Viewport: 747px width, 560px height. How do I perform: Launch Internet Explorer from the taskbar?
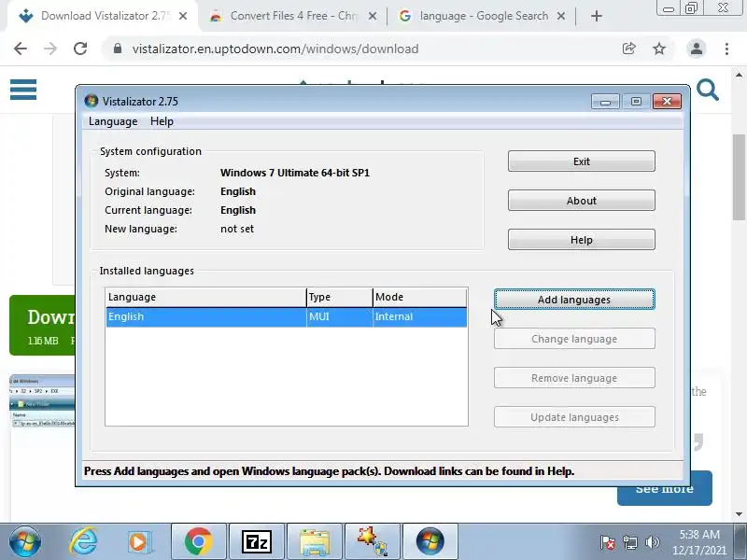coord(84,541)
